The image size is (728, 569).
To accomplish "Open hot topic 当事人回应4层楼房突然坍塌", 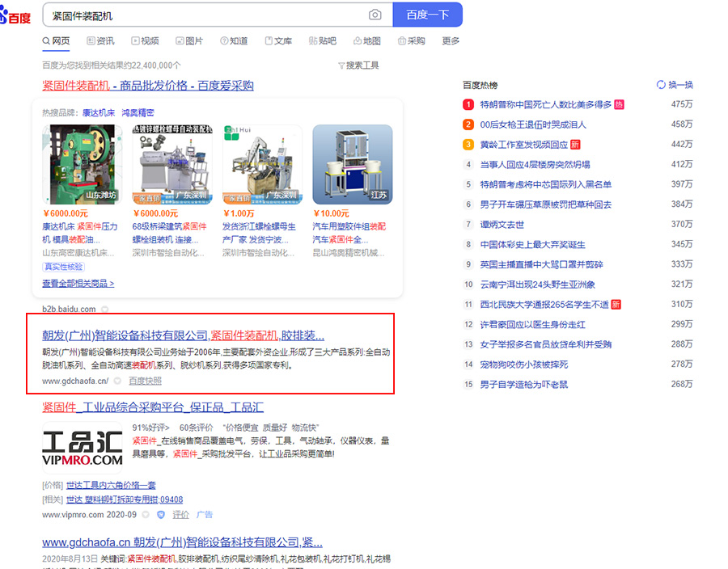I will pos(535,165).
